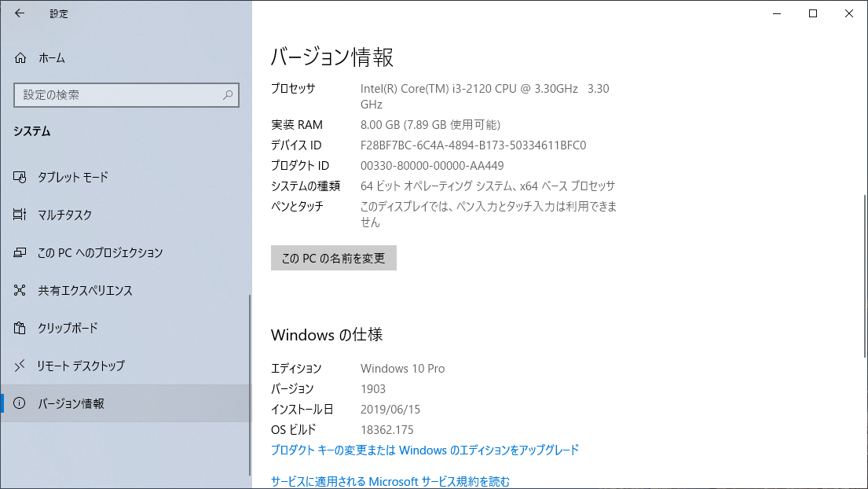
Task: Open Microsoft サービス規約 link
Action: [390, 481]
